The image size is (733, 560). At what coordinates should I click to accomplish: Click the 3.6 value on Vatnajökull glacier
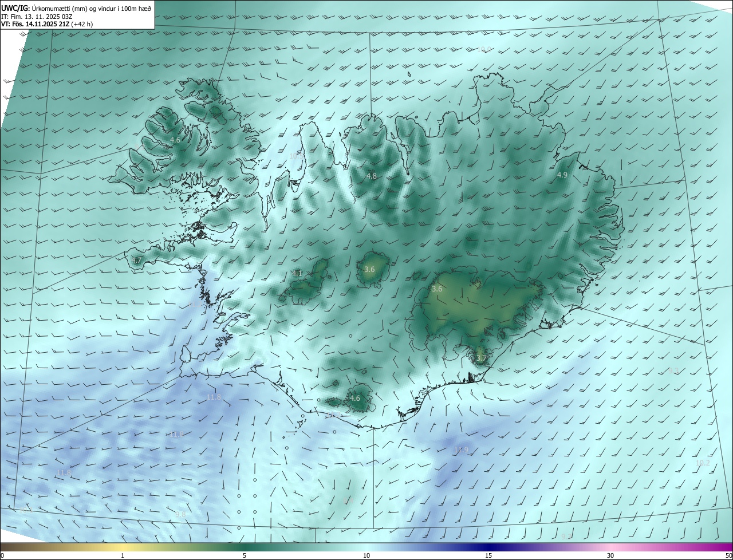pyautogui.click(x=437, y=289)
